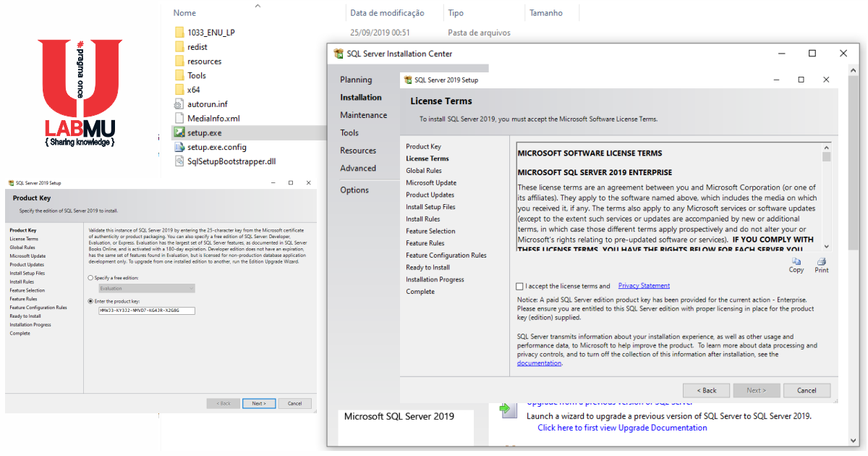Click the setup.exe application icon
This screenshot has height=456, width=868.
(x=180, y=132)
